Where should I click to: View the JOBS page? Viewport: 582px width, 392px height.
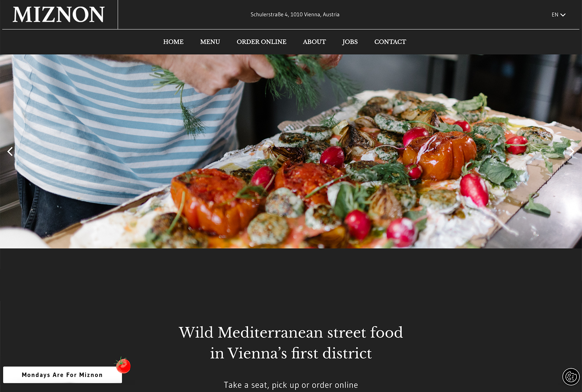(x=350, y=42)
